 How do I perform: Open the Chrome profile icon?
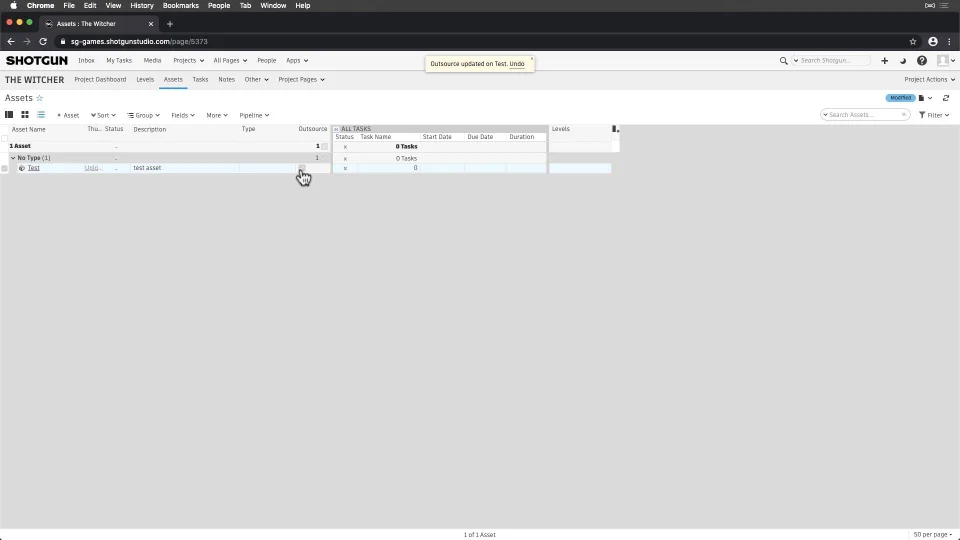tap(932, 42)
